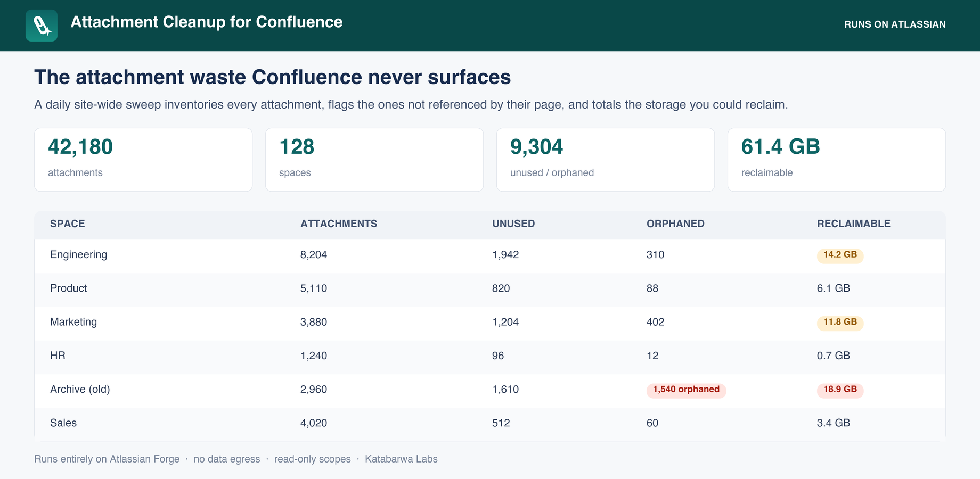Click the UNUSED column header
The image size is (980, 479).
tap(513, 224)
